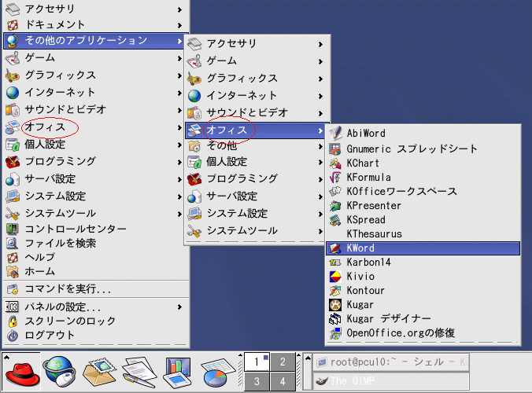Click the ログアウト power icon
532x393 pixels.
pos(13,335)
